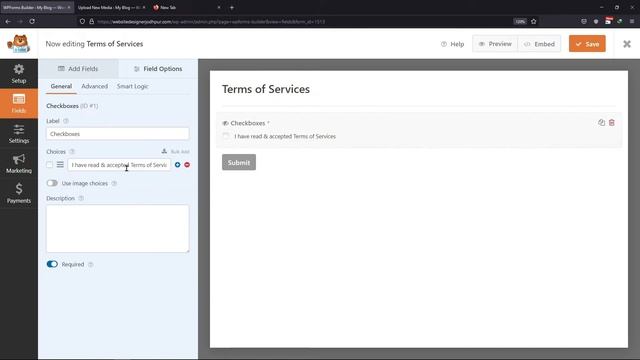Click the Bulk Add link
This screenshot has height=360, width=640.
[176, 151]
